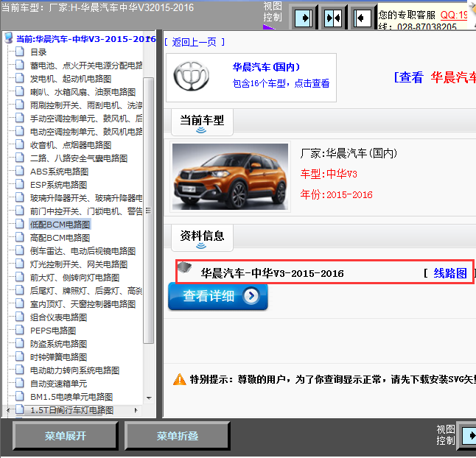This screenshot has height=458, width=476.
Task: Click page icon beside 二路、八路安全气囊电路图
Action: [x=20, y=158]
